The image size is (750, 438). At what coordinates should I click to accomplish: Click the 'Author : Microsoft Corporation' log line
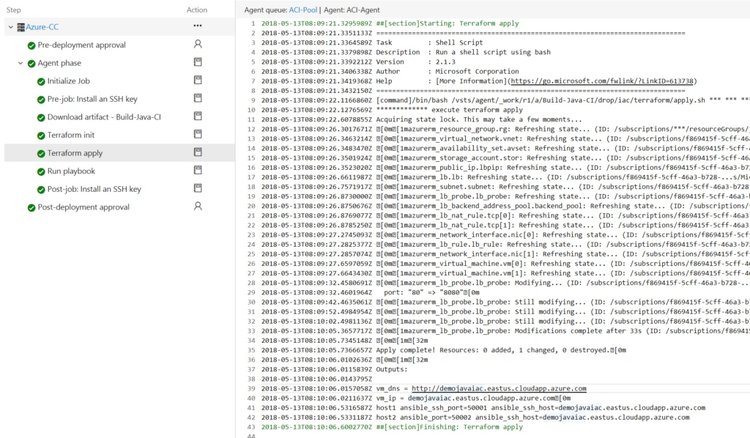[x=390, y=71]
